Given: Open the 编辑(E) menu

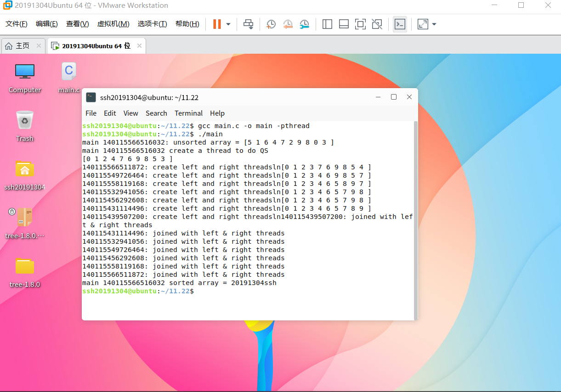Looking at the screenshot, I should [47, 24].
